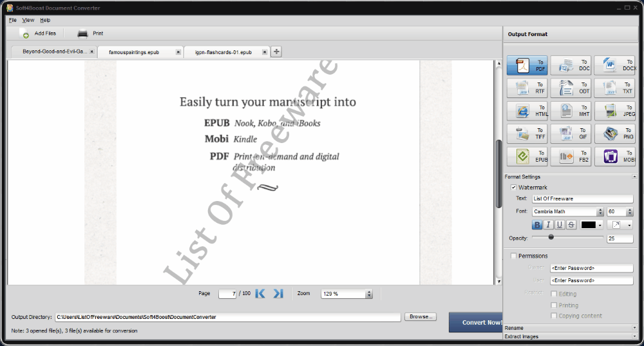This screenshot has height=346, width=644.
Task: Tick the Editing restriction checkbox
Action: [x=554, y=294]
